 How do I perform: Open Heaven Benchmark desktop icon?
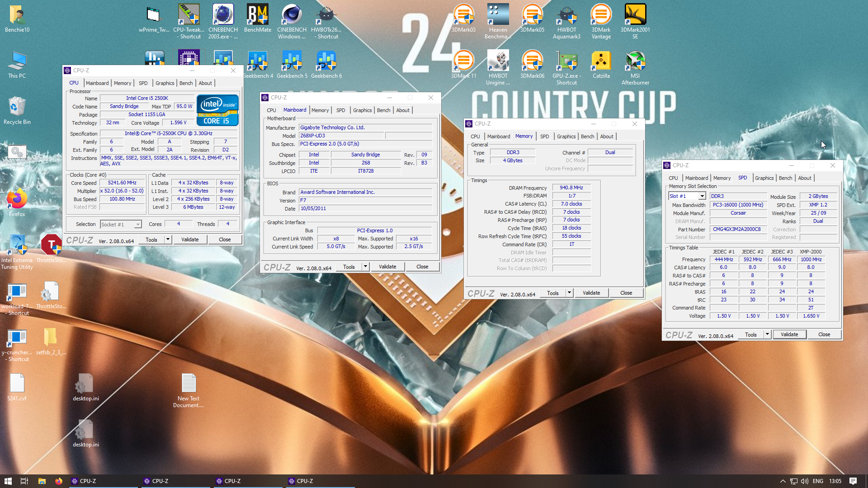498,15
